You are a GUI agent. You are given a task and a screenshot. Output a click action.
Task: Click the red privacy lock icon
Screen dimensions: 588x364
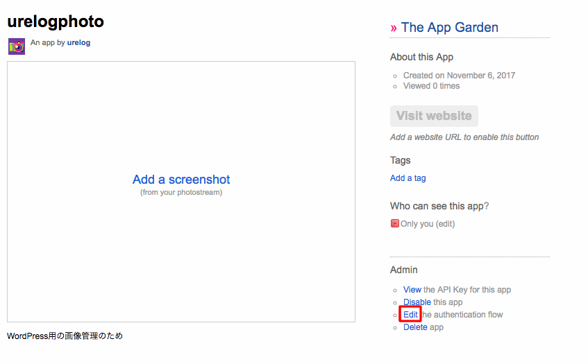click(x=394, y=223)
